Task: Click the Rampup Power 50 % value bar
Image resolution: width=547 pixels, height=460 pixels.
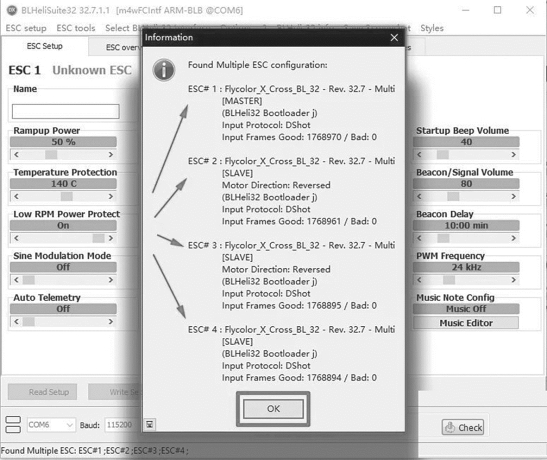Action: point(63,142)
